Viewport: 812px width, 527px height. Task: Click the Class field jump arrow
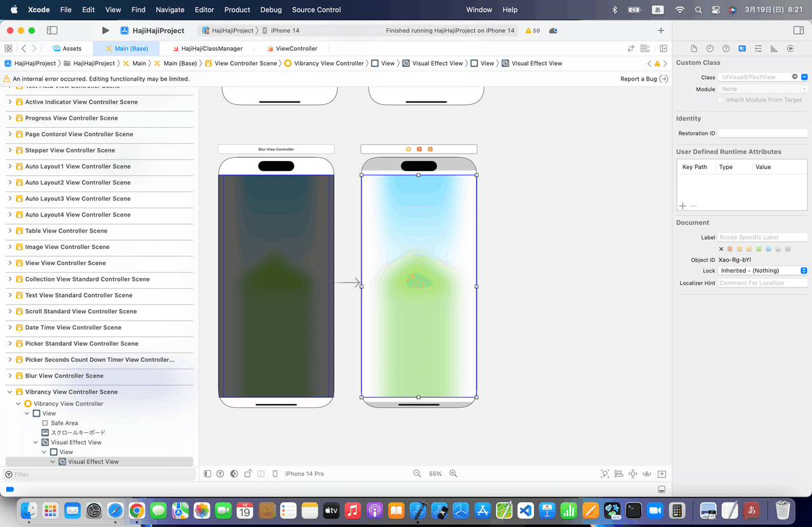(795, 77)
